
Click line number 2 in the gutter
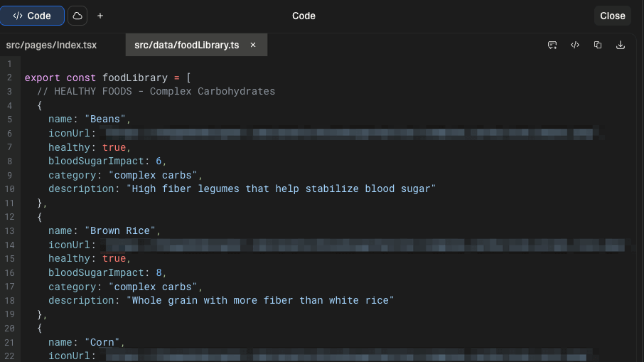[10, 78]
